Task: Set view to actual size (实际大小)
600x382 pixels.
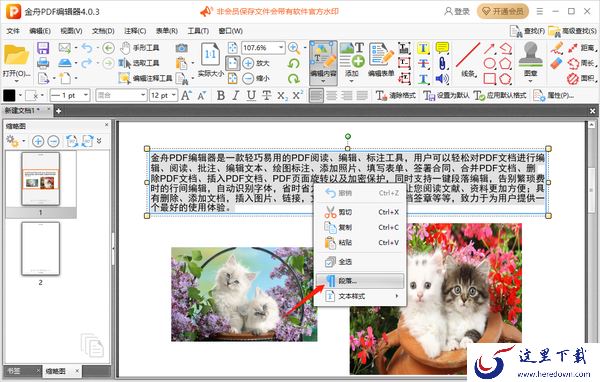Action: coord(210,59)
